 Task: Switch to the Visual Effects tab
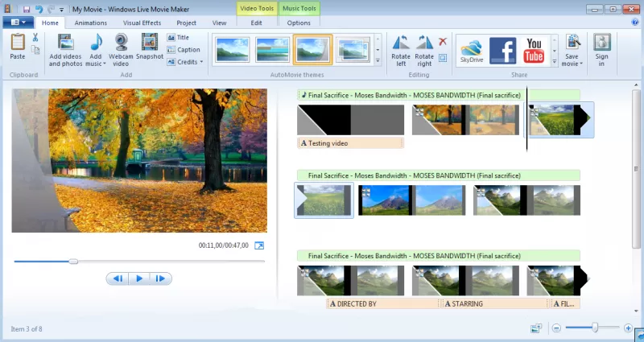(x=142, y=23)
